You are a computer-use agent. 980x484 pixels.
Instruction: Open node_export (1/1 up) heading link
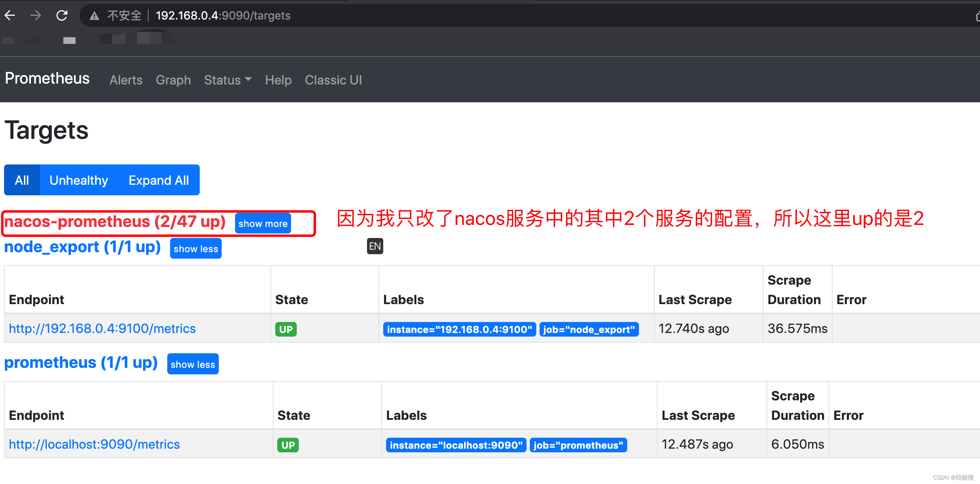(82, 247)
